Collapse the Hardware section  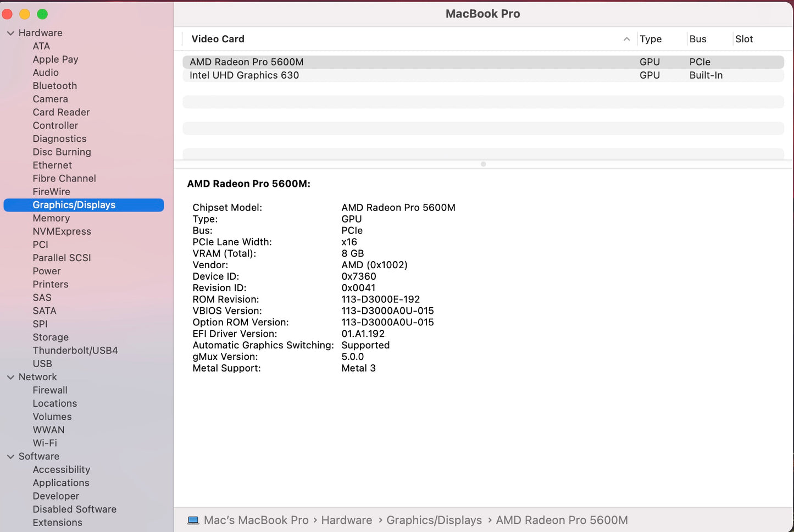pos(10,33)
